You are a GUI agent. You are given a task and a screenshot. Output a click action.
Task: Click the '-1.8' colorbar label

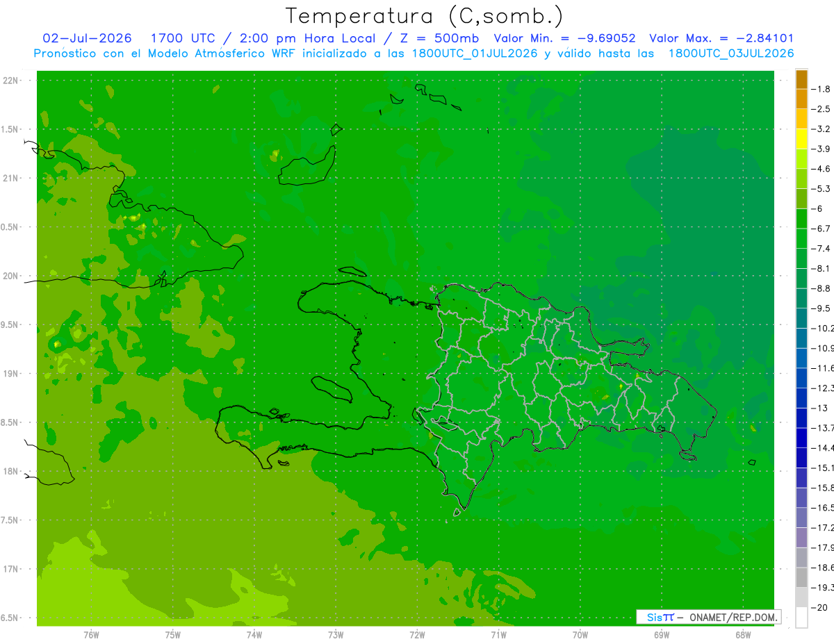tap(821, 89)
